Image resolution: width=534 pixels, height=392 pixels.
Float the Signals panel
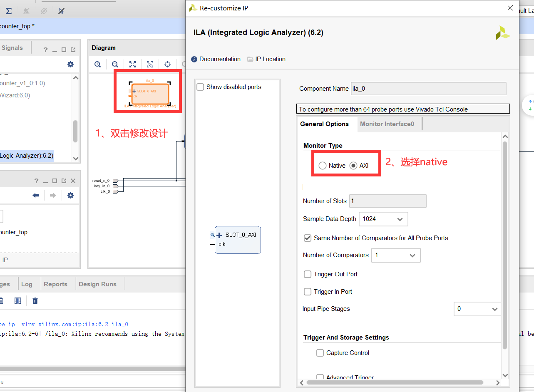pos(73,50)
